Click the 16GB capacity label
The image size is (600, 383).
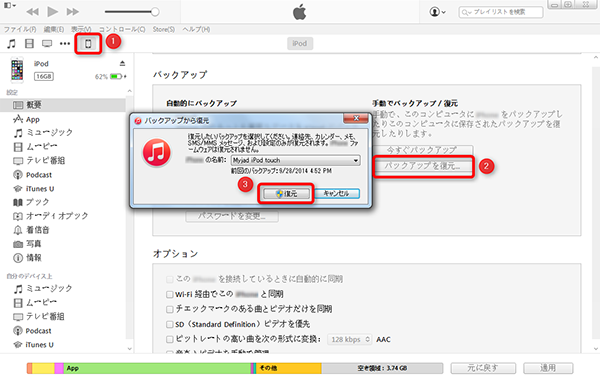pyautogui.click(x=44, y=77)
